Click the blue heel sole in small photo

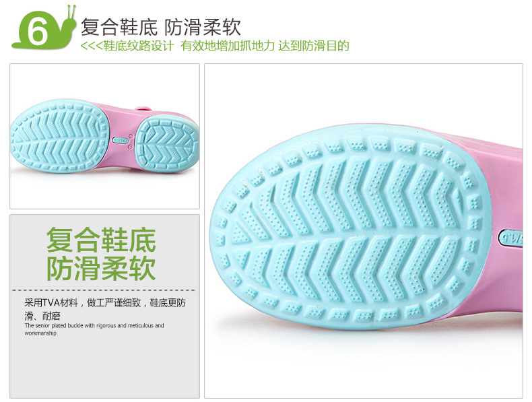coord(166,144)
